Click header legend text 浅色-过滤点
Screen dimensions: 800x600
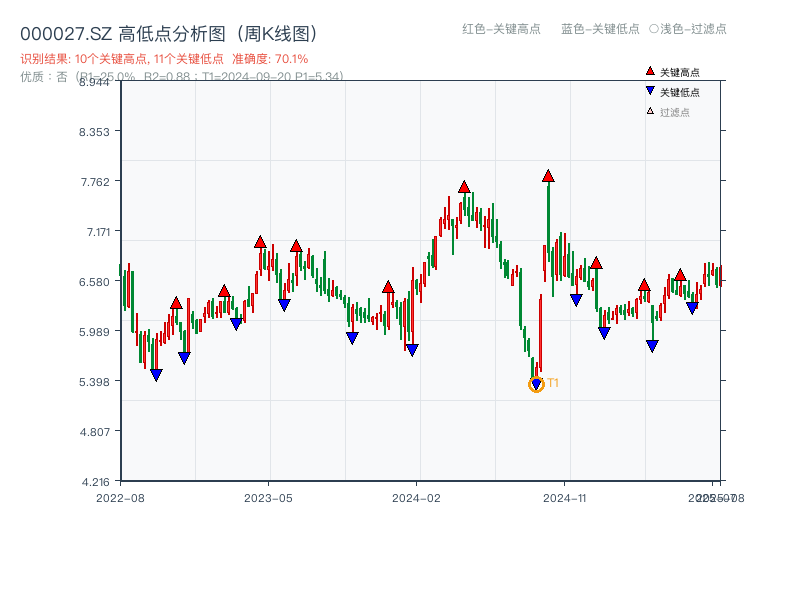693,29
